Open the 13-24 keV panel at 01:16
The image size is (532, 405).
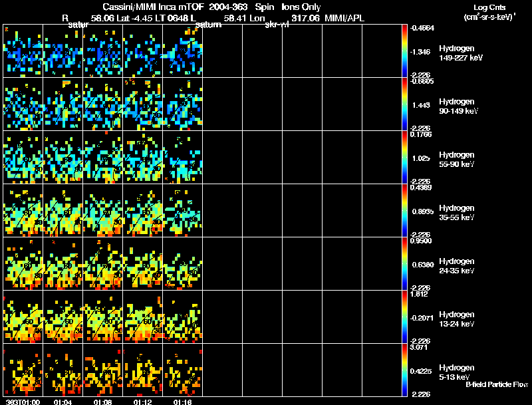tap(182, 317)
